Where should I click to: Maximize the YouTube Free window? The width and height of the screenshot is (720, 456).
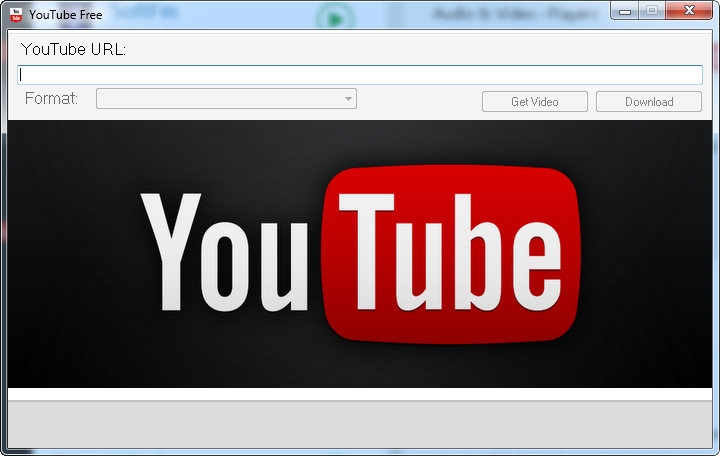(652, 11)
